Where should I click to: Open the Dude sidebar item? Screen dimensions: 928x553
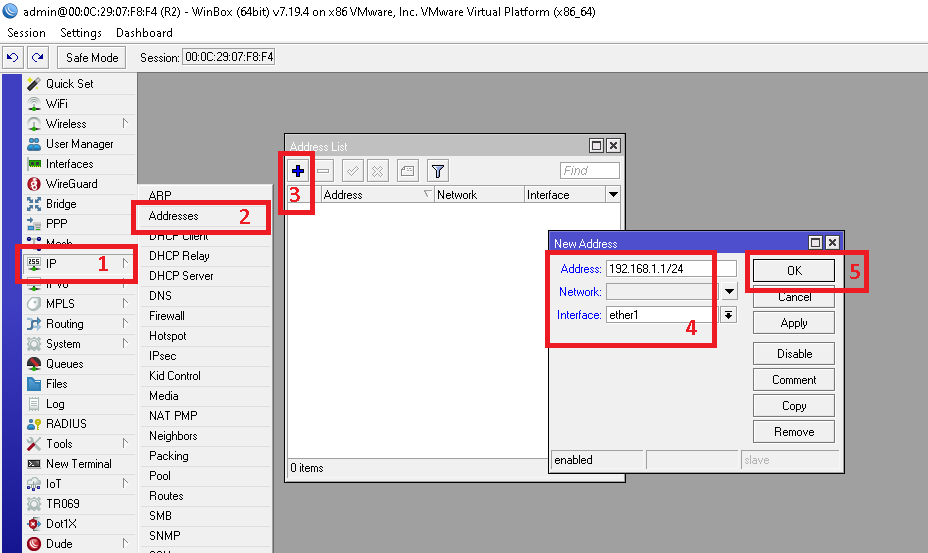coord(59,544)
